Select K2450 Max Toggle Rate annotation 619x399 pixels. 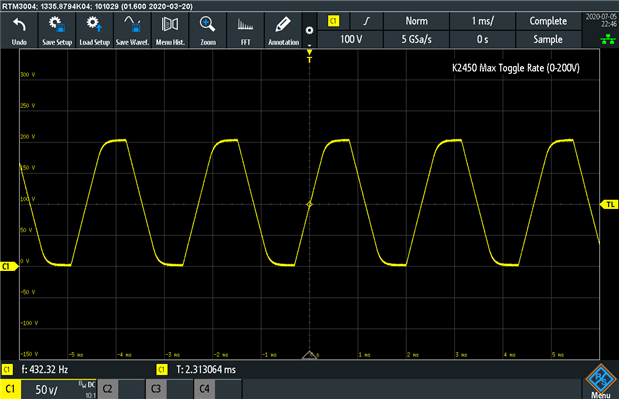(x=516, y=68)
